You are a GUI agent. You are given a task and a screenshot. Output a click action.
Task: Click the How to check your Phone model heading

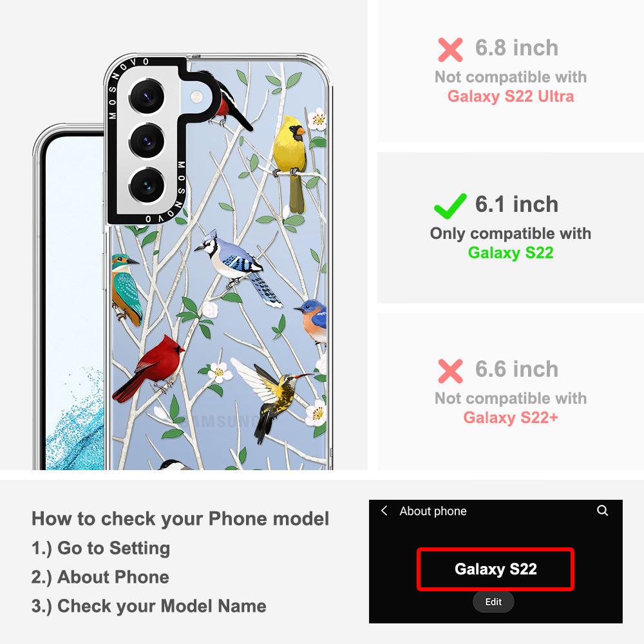(180, 518)
